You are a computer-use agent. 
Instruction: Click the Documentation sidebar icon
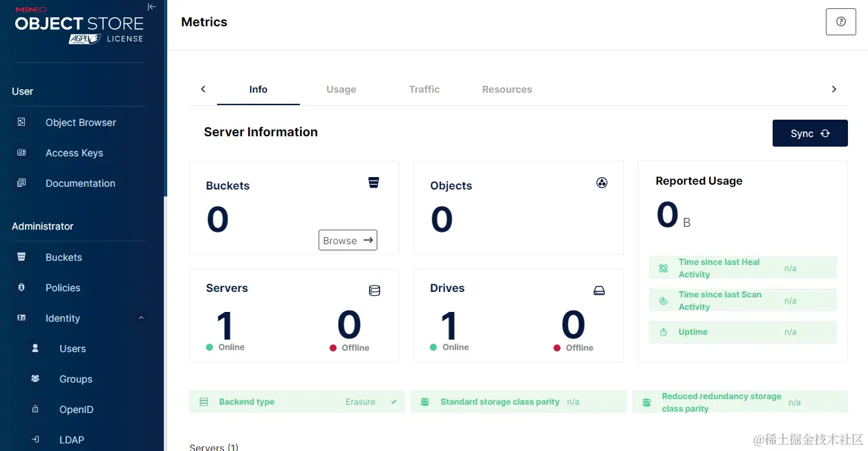(21, 183)
